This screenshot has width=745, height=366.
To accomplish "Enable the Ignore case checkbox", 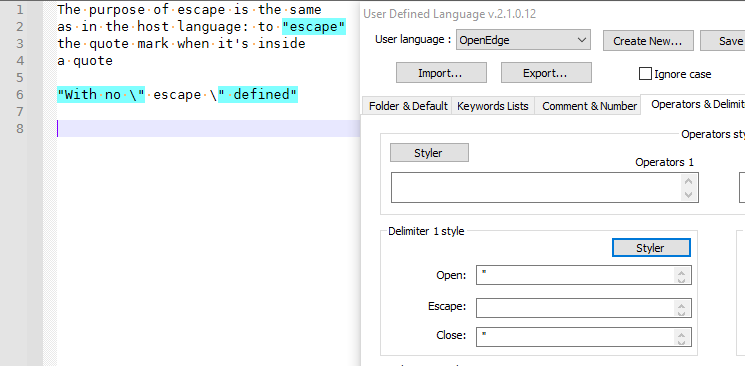I will (x=645, y=74).
